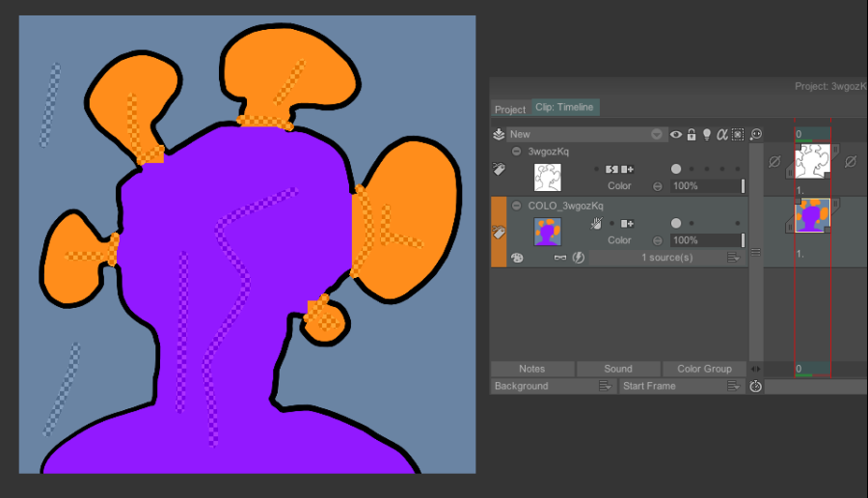Viewport: 868px width, 498px height.
Task: Select the COLO_3wgozKq layer thumbnail
Action: coord(548,232)
